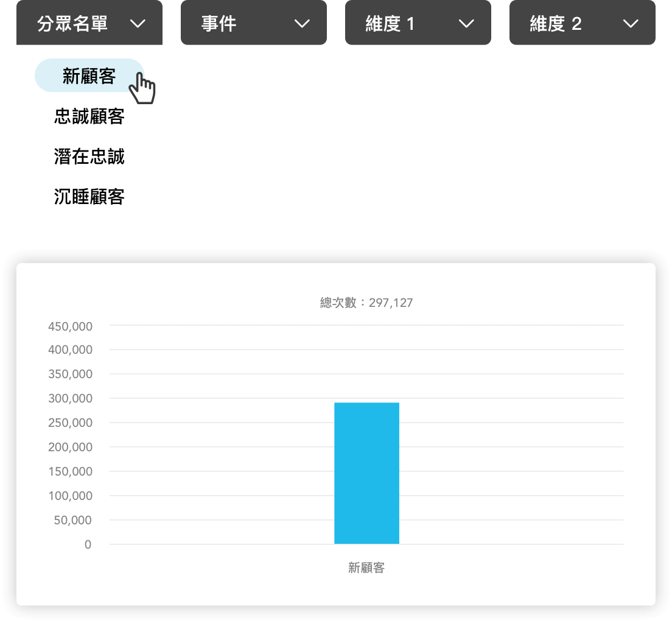Viewport: 672px width, 623px height.
Task: Select 新顧客 option in the dropdown list
Action: point(89,76)
